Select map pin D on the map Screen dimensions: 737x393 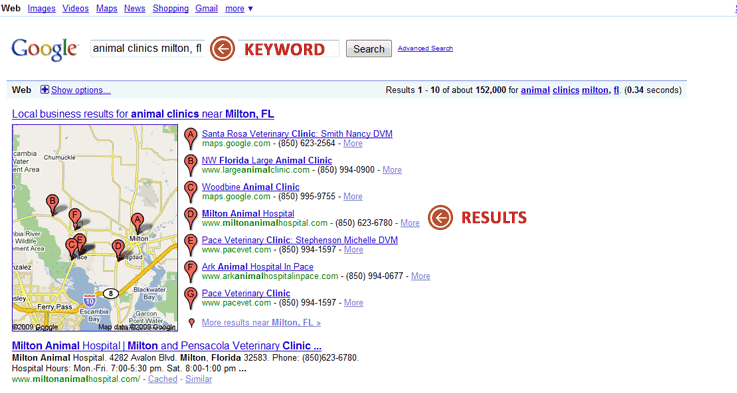(x=118, y=250)
